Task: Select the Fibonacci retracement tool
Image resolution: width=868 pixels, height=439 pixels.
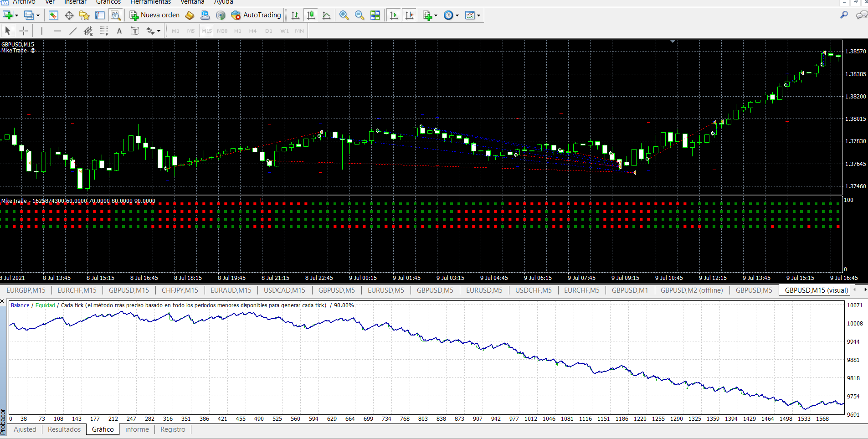Action: 88,31
